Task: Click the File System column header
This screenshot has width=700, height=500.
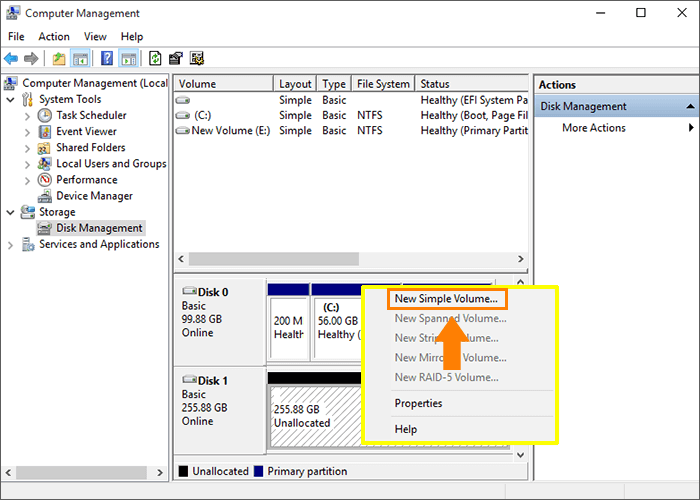Action: coord(383,84)
